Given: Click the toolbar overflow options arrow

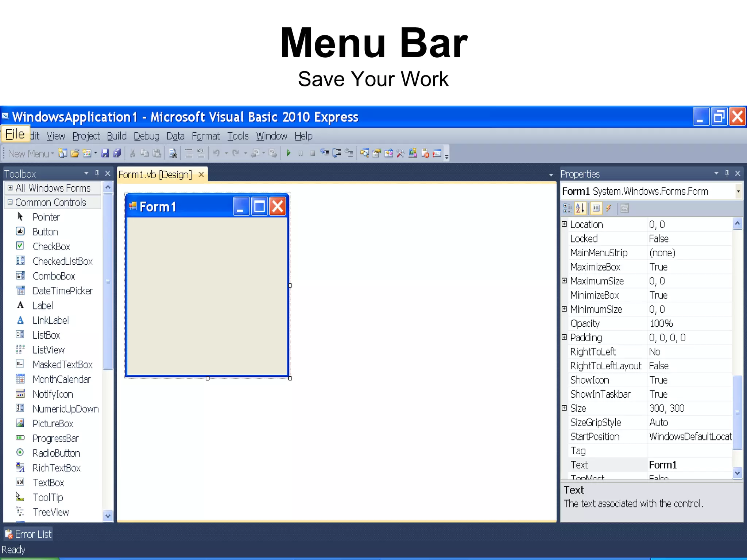Looking at the screenshot, I should pyautogui.click(x=446, y=157).
